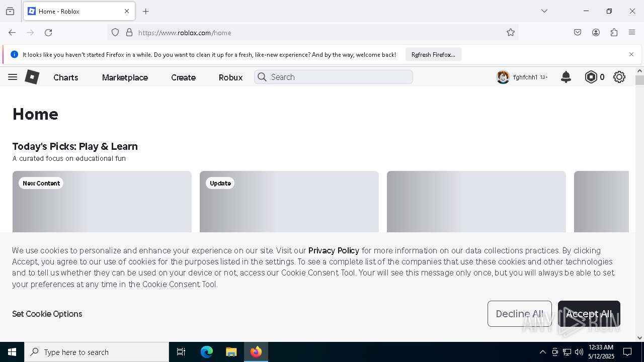Open Task View on taskbar
This screenshot has height=362, width=644.
coord(181,352)
